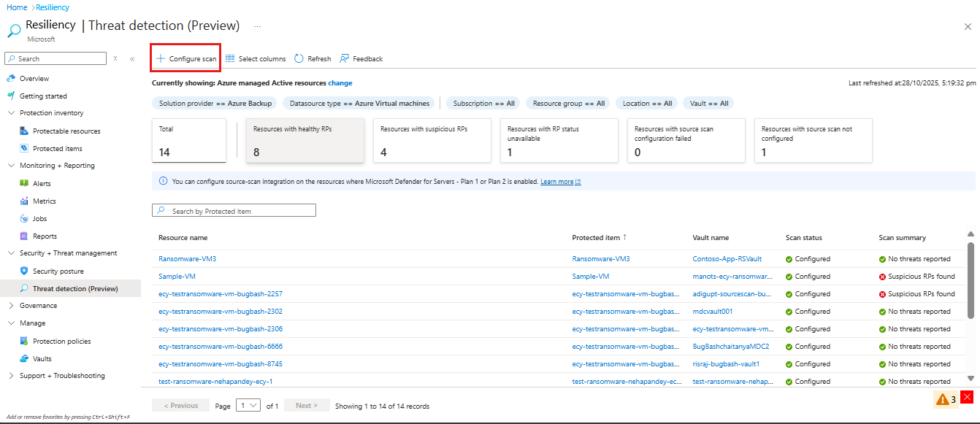The width and height of the screenshot is (980, 424).
Task: Click the orange warning notification icon
Action: pyautogui.click(x=943, y=399)
